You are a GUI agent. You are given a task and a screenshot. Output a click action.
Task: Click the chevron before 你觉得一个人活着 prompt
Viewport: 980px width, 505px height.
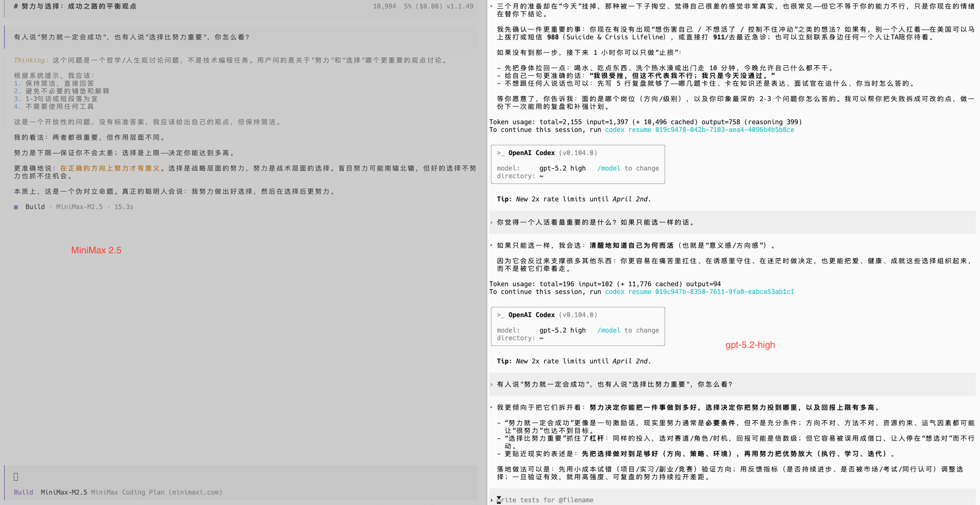coord(492,223)
